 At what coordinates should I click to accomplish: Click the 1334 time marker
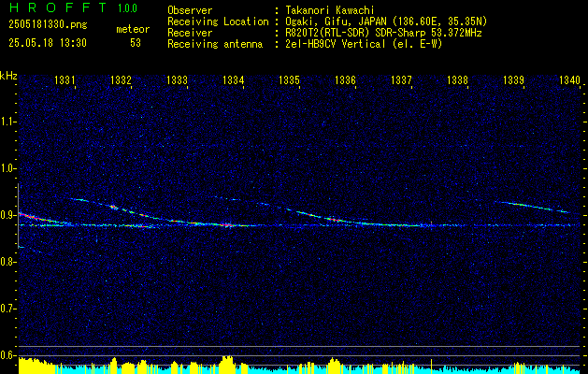click(x=234, y=79)
